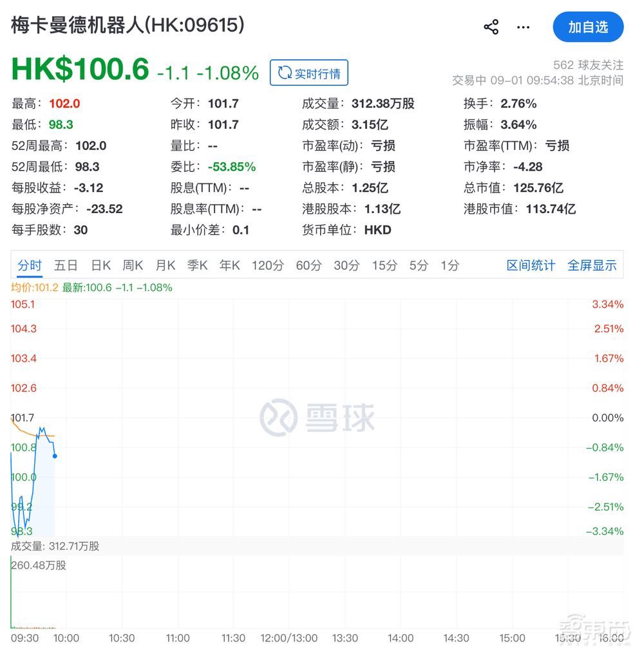This screenshot has height=658, width=644.
Task: Open 区间统计 range statistics link
Action: (531, 265)
